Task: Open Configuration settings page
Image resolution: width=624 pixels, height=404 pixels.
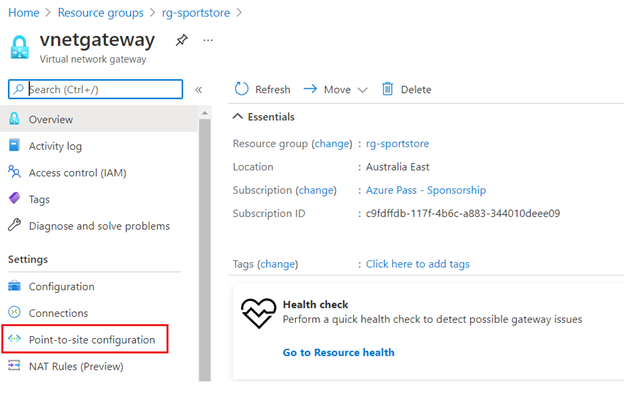Action: click(x=61, y=286)
